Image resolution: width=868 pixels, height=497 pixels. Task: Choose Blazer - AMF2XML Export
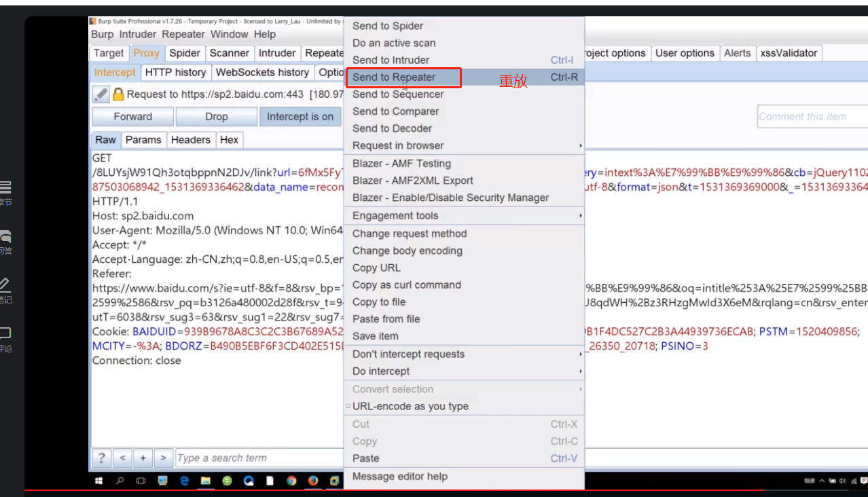[x=464, y=181]
